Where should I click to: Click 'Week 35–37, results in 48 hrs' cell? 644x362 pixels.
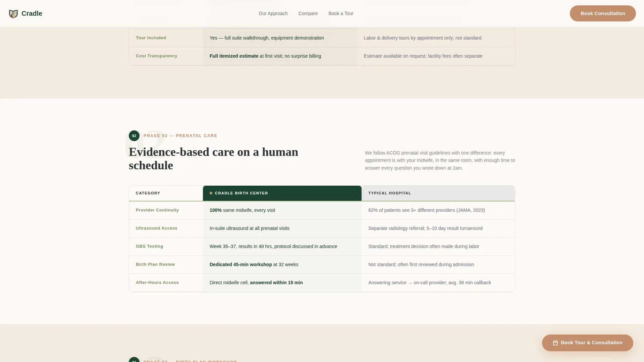(282, 246)
